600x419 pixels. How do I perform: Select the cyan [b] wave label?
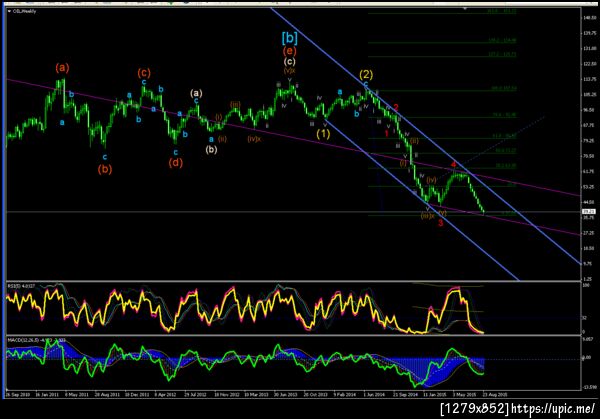290,38
